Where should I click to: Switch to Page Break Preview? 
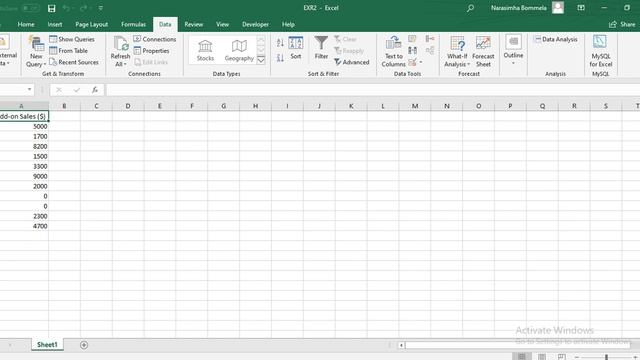(562, 357)
